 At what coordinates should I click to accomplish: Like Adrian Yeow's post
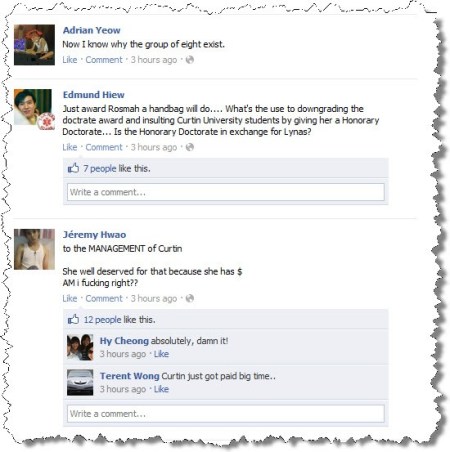(70, 60)
